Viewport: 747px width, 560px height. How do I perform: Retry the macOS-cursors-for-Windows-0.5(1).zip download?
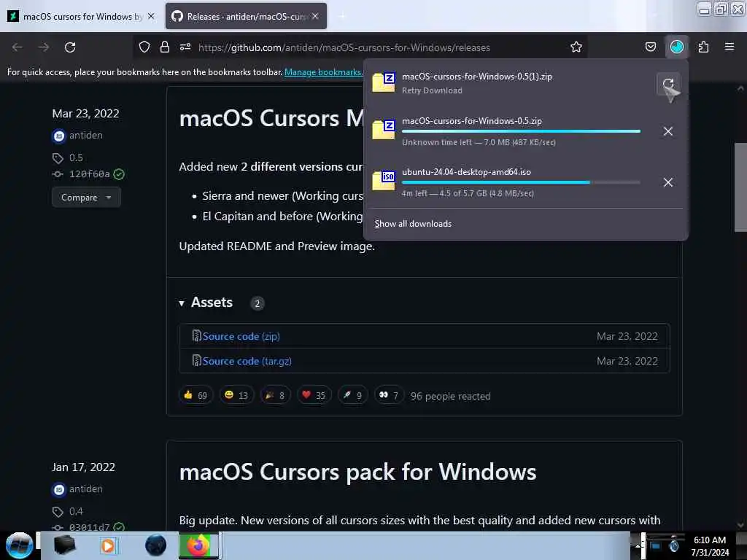tap(668, 84)
